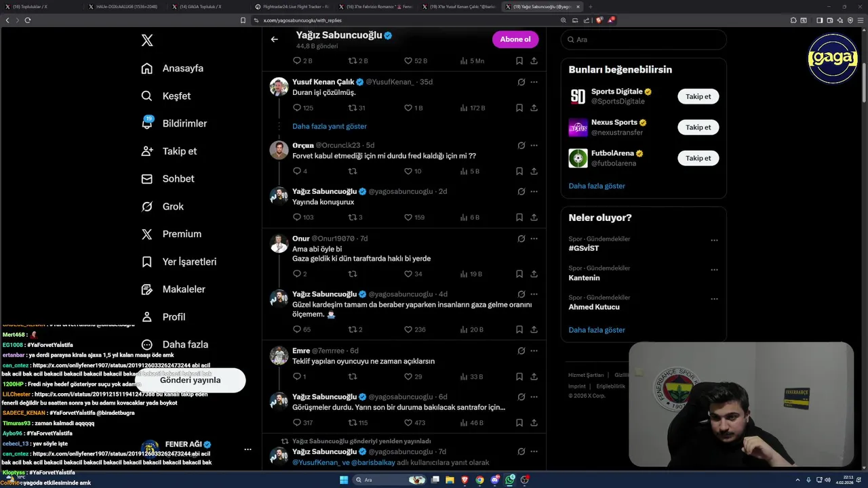This screenshot has height=488, width=868.
Task: View analytics of 'Yayında konuşurux' post
Action: pos(464,218)
